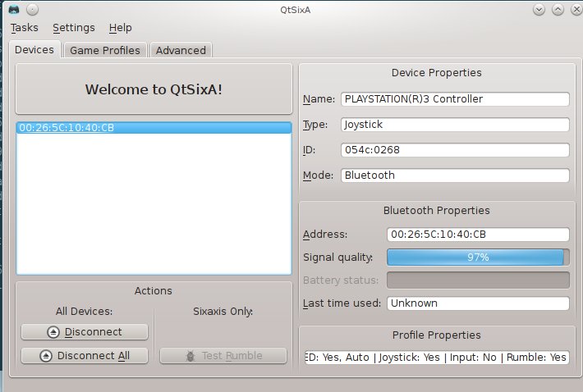Click the bug icon on Test Rumble

click(189, 356)
